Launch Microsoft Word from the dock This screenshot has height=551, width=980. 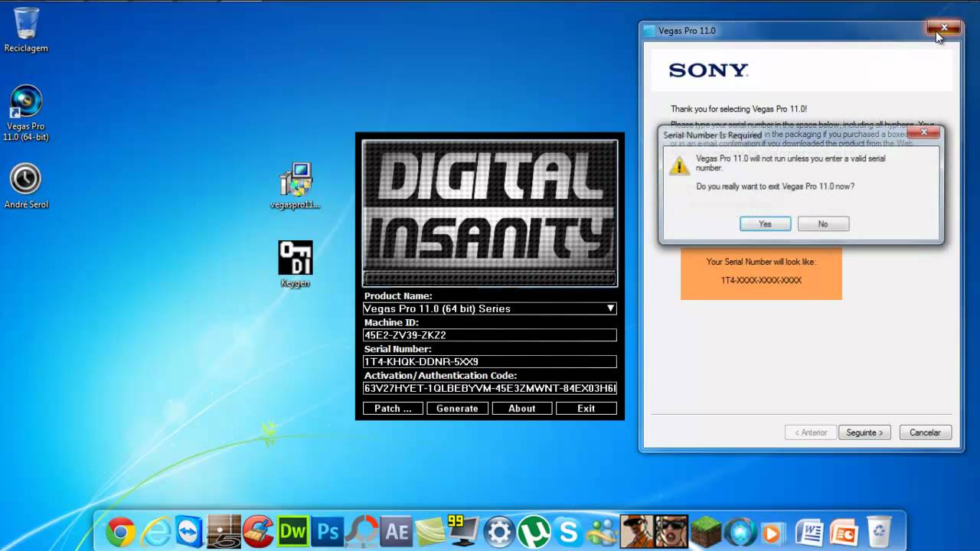[809, 531]
